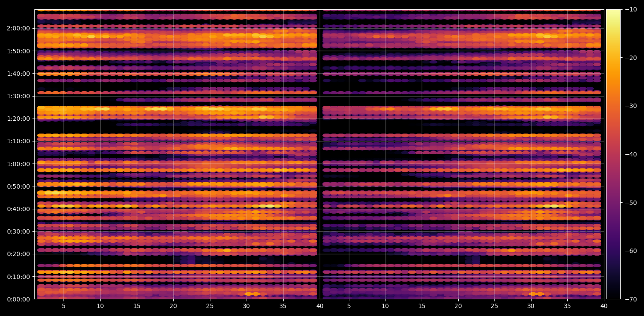Image resolution: width=644 pixels, height=316 pixels.
Task: Click x-axis label 20 under left heatmap
Action: tap(173, 306)
